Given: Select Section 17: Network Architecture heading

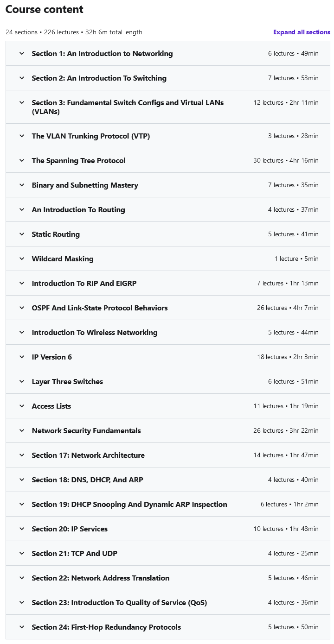Looking at the screenshot, I should pyautogui.click(x=88, y=455).
